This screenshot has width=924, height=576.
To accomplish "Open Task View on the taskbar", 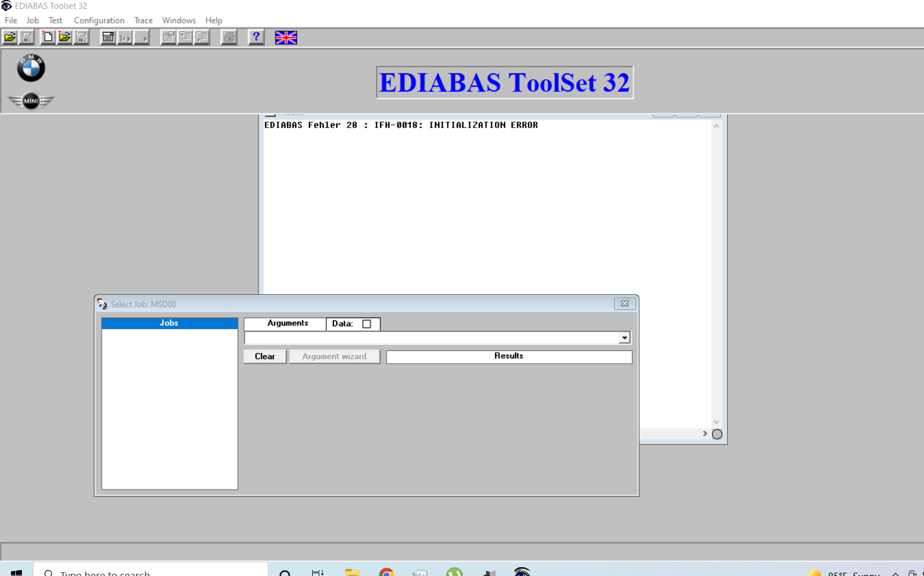I will [318, 572].
